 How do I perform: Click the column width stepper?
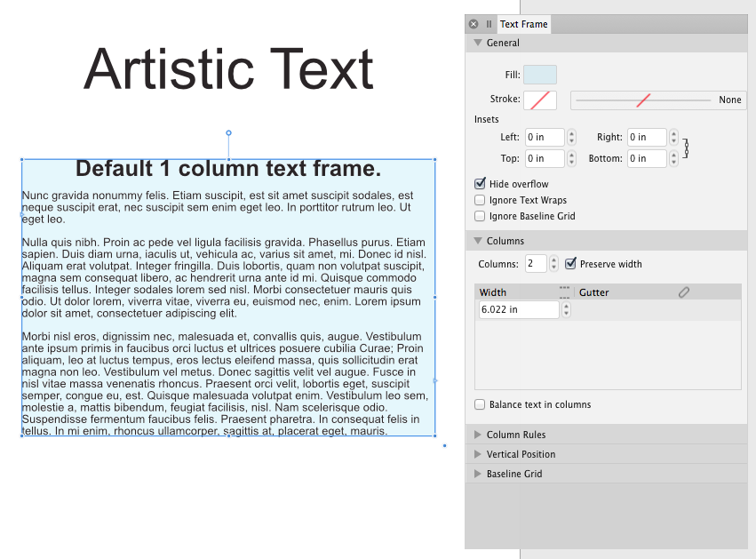pos(566,309)
